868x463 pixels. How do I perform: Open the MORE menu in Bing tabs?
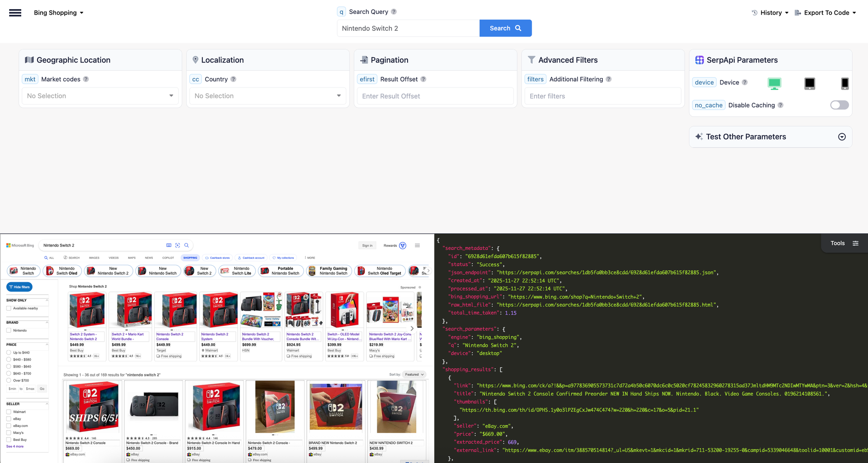(x=310, y=258)
